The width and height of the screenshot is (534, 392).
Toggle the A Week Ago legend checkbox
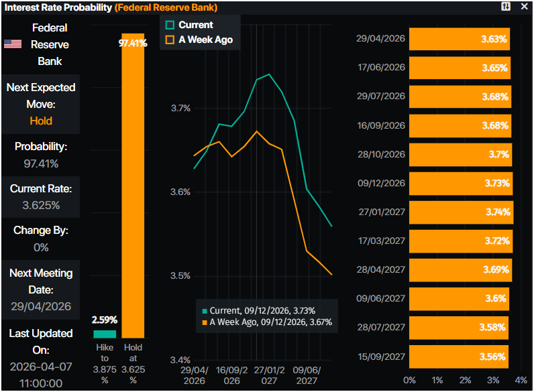point(170,40)
